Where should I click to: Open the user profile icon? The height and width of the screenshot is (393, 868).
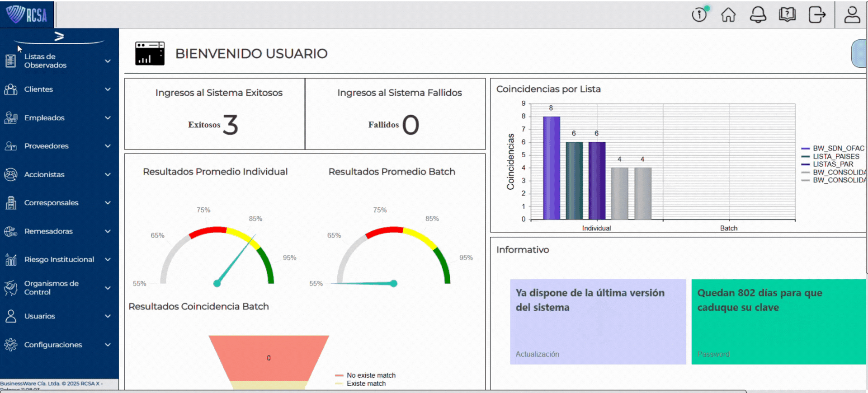[x=852, y=14]
